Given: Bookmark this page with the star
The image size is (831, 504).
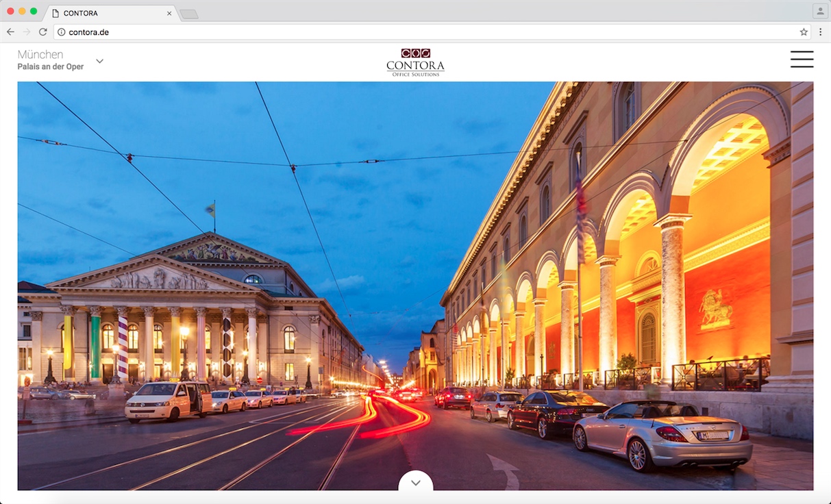Looking at the screenshot, I should tap(804, 32).
